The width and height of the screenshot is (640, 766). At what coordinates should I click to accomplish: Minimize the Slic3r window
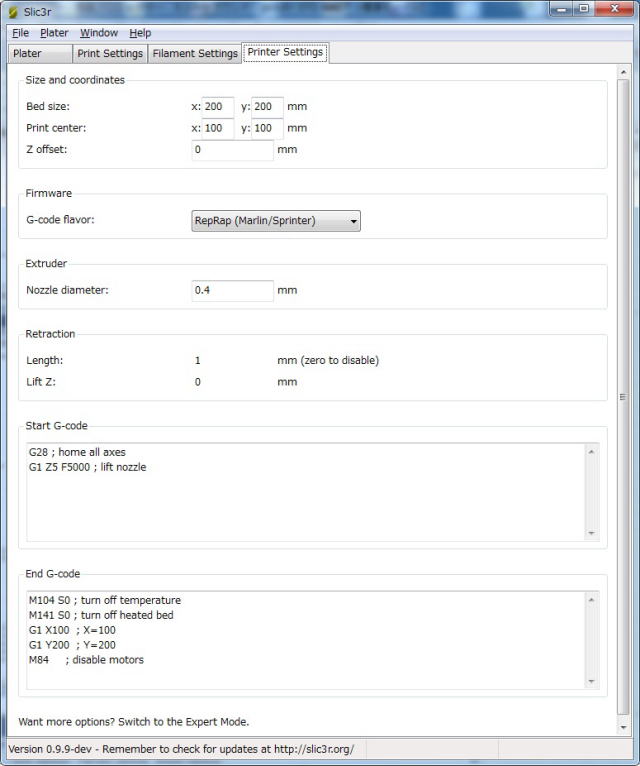point(562,9)
